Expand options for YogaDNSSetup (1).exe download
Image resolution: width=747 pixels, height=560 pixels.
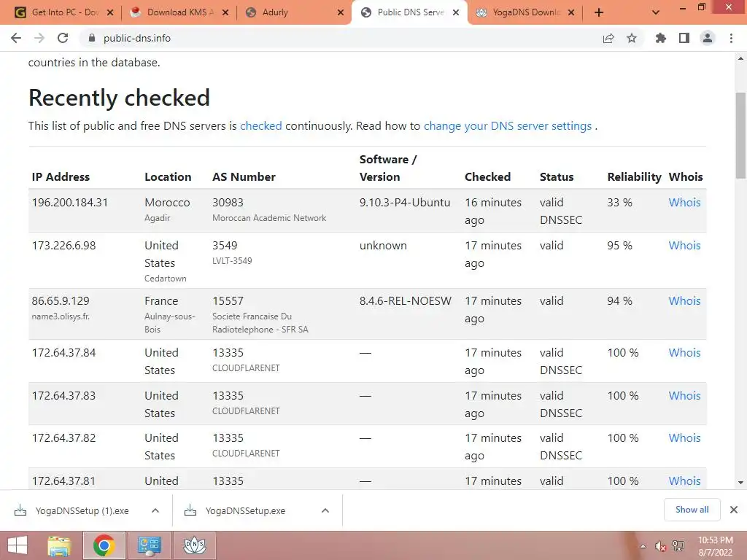[155, 510]
